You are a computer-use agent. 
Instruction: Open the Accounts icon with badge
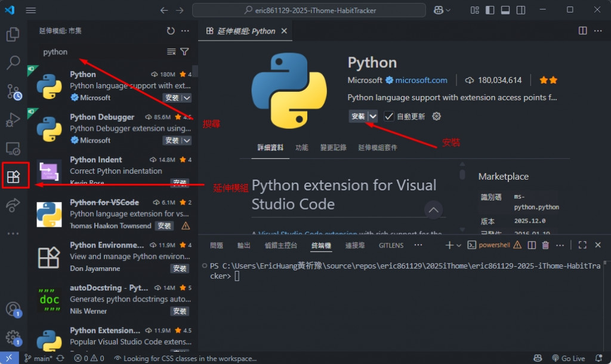click(13, 310)
